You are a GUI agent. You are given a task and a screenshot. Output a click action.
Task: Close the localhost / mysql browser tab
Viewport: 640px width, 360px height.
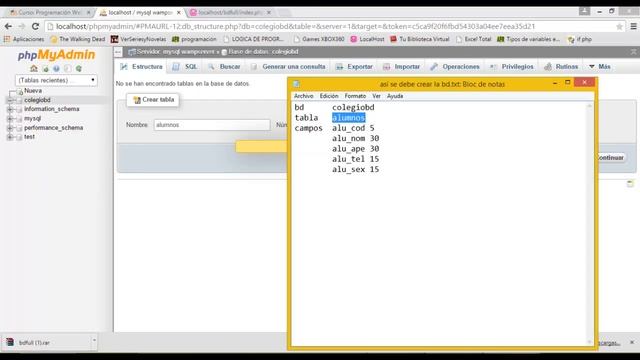click(178, 13)
